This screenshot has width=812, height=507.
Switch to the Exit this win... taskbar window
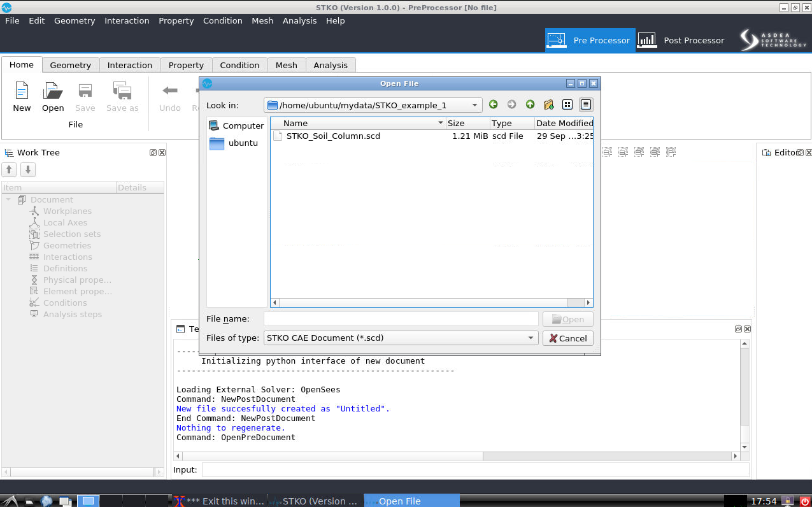[x=220, y=501]
